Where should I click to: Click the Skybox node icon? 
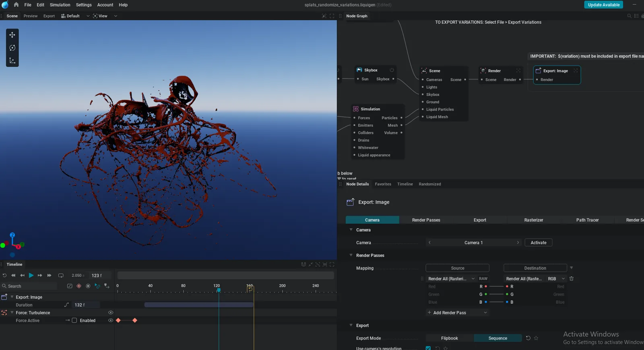coord(359,70)
